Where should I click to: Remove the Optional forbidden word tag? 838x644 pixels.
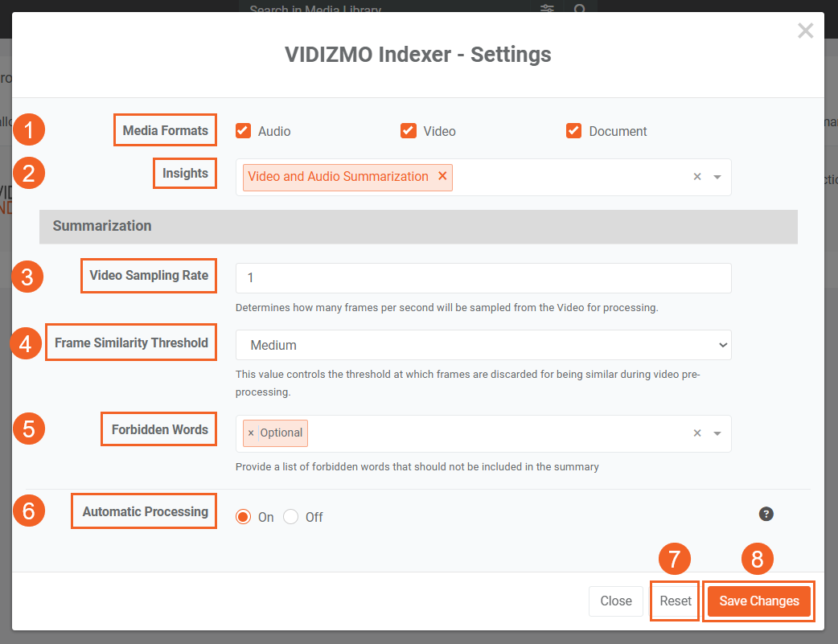(251, 433)
